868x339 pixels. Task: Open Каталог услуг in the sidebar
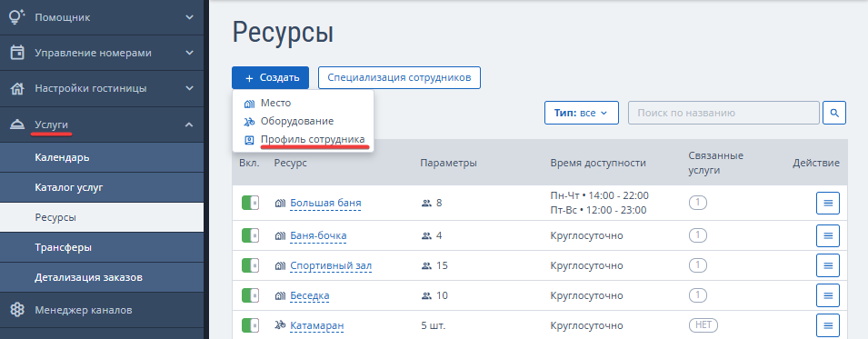tap(102, 187)
